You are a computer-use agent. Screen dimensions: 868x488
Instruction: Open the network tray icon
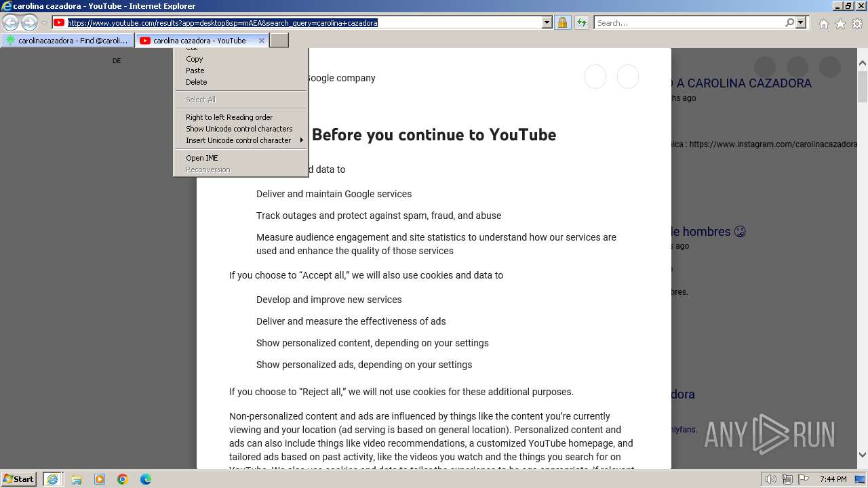point(787,479)
